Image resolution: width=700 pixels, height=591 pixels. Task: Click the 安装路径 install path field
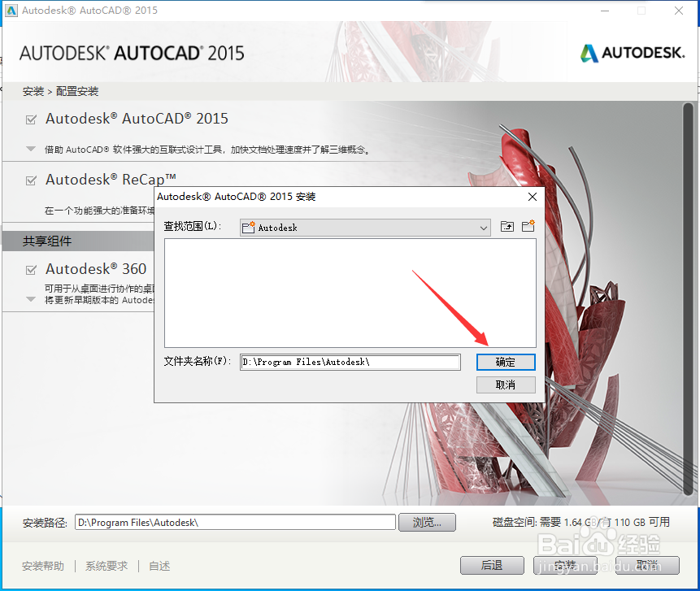coord(235,522)
